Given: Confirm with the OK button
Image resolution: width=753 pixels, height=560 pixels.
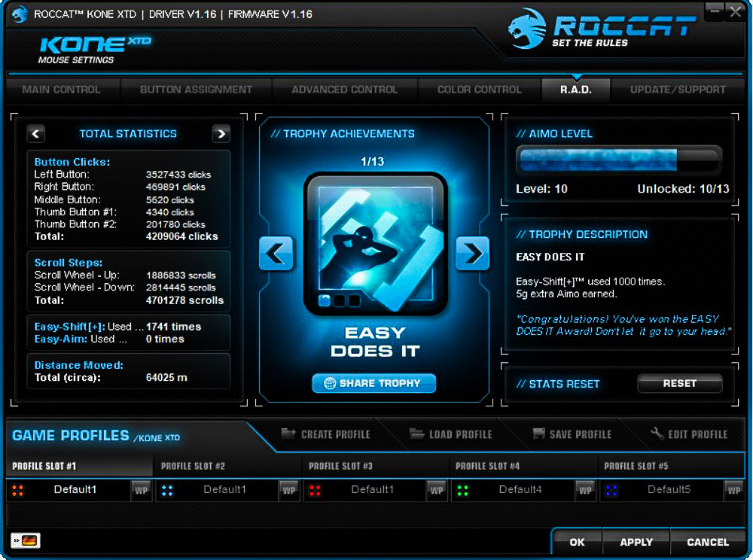Looking at the screenshot, I should [x=577, y=542].
